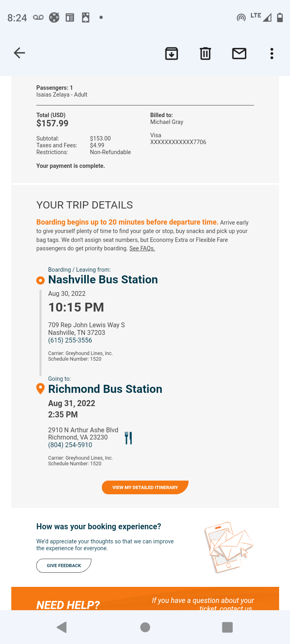Archive this email

tap(172, 54)
